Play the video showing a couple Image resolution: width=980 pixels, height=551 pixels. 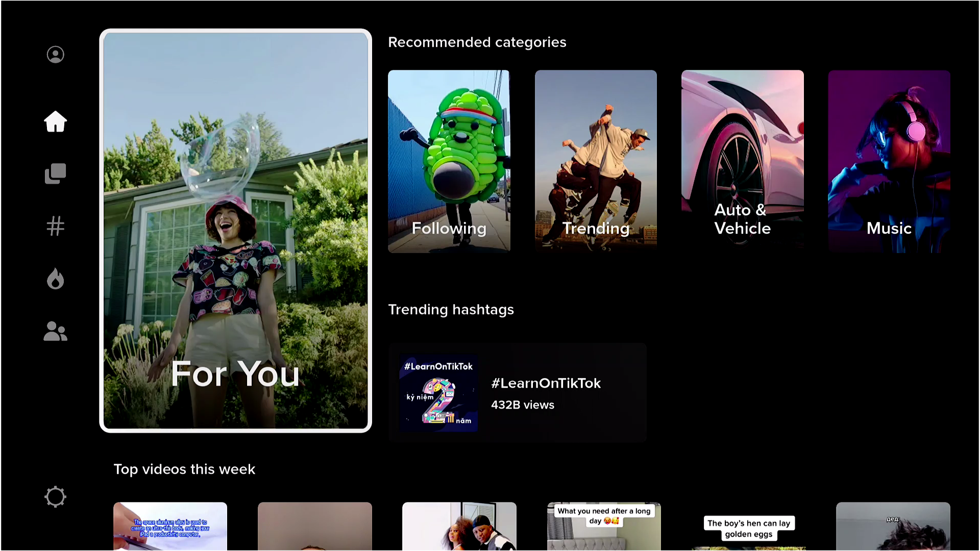pyautogui.click(x=459, y=527)
